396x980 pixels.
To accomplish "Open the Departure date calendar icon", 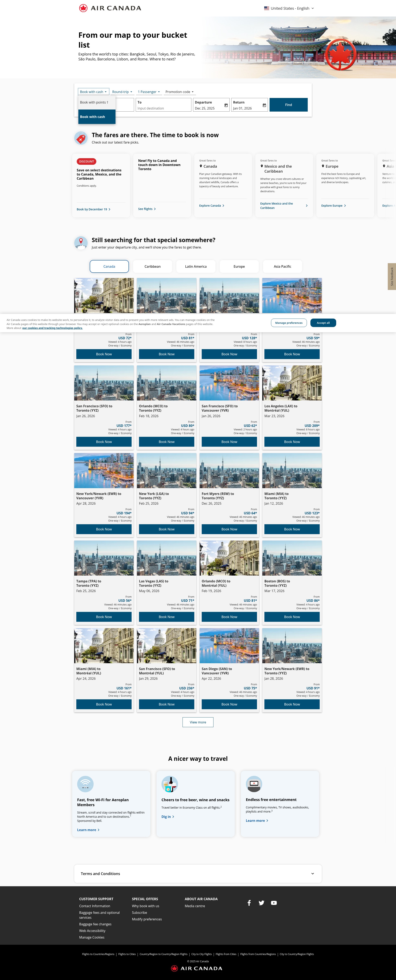I will pyautogui.click(x=226, y=105).
